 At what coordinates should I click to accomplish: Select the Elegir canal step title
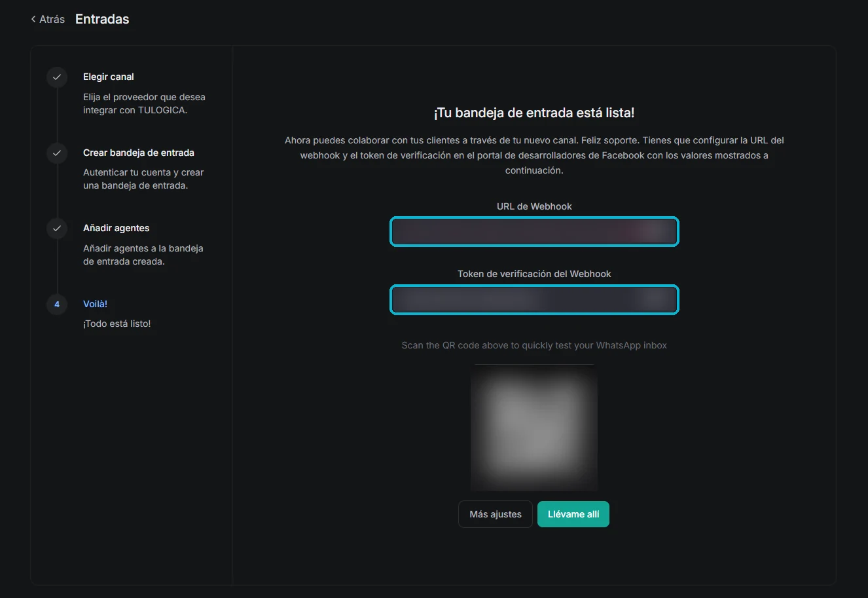click(x=109, y=77)
